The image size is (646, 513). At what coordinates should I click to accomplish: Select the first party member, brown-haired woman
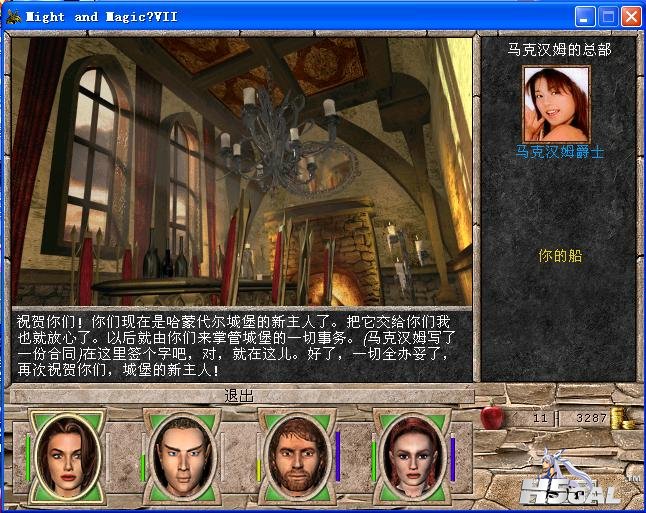point(68,457)
